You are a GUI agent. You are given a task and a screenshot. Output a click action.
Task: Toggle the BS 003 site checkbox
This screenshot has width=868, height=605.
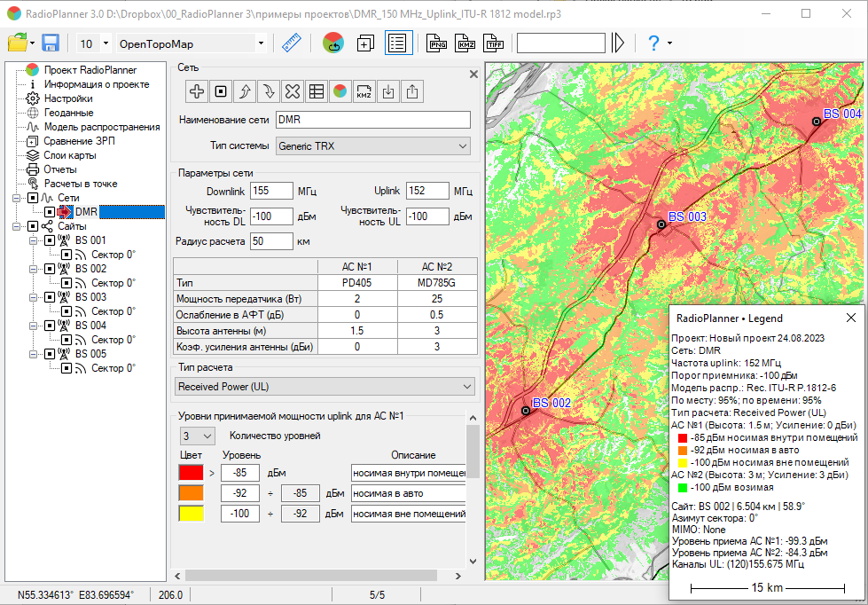[x=50, y=297]
